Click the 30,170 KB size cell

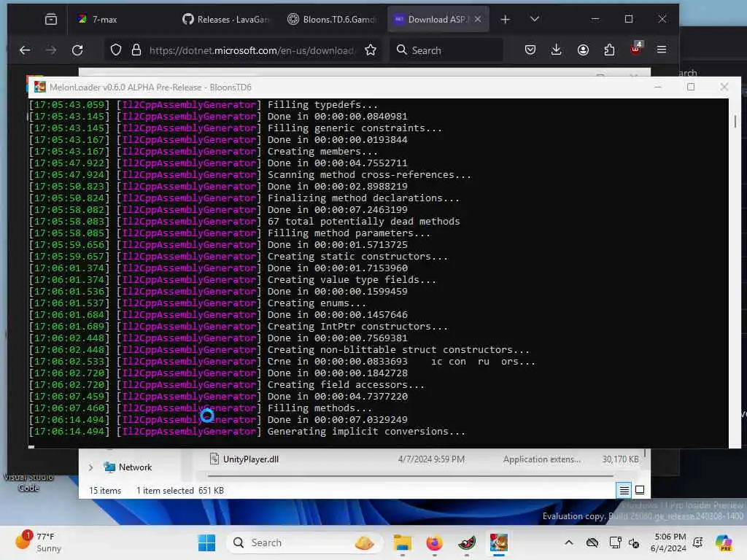pos(620,459)
